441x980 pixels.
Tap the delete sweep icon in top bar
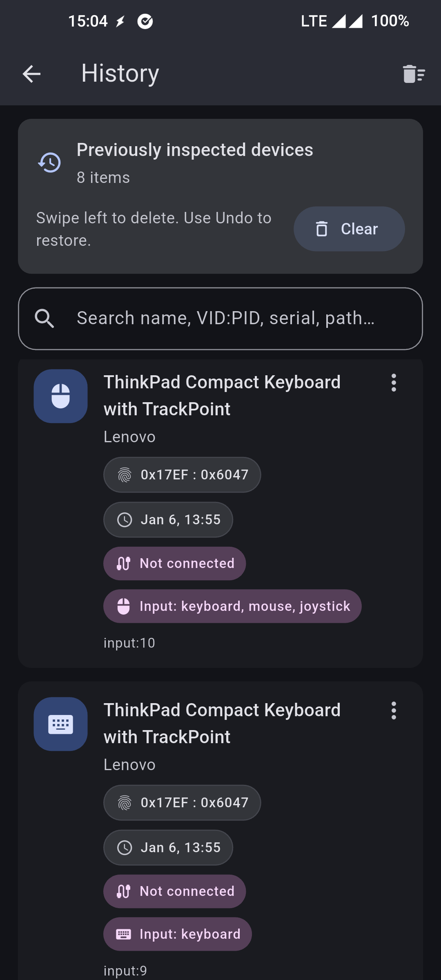(x=413, y=74)
